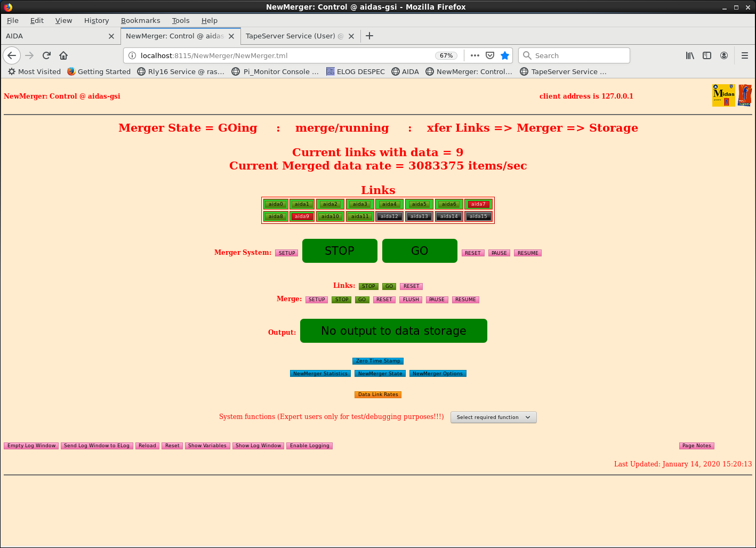Open the Data Link Rates button
Image resolution: width=756 pixels, height=548 pixels.
coord(378,394)
